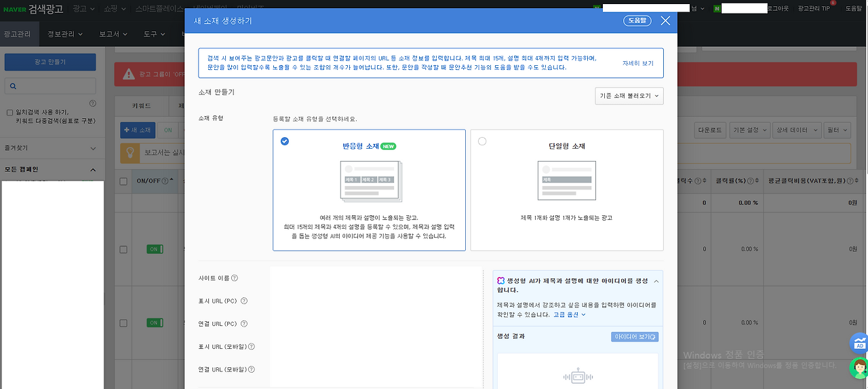Open the 도움말 link in top bar
This screenshot has width=868, height=389.
(x=853, y=8)
